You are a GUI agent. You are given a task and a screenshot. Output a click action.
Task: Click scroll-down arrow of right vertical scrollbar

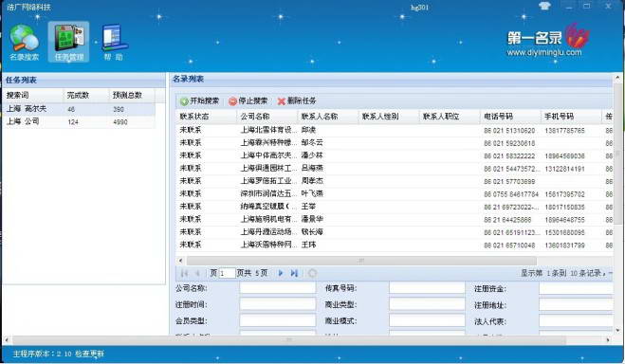[618, 331]
